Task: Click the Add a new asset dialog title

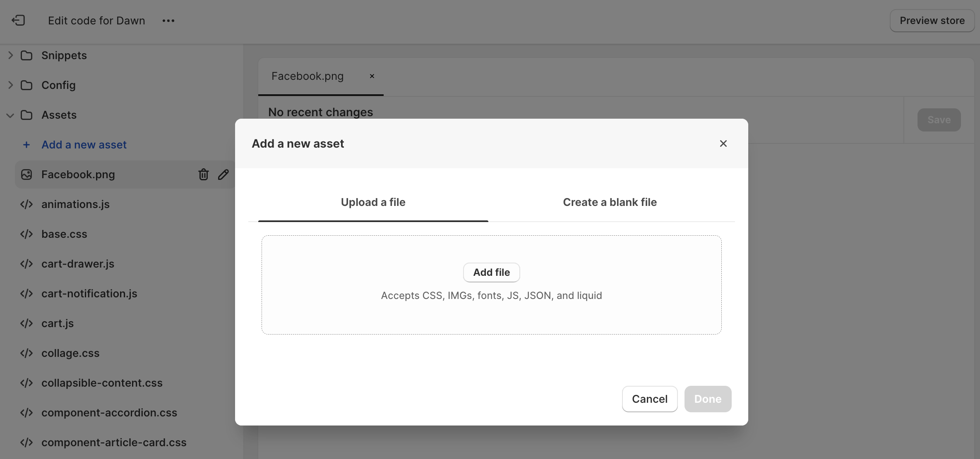Action: tap(298, 143)
